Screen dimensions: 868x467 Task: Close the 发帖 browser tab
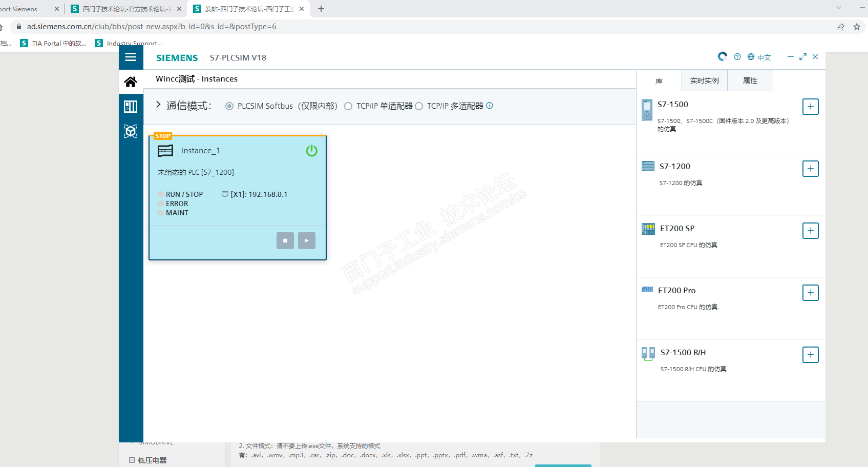tap(302, 9)
